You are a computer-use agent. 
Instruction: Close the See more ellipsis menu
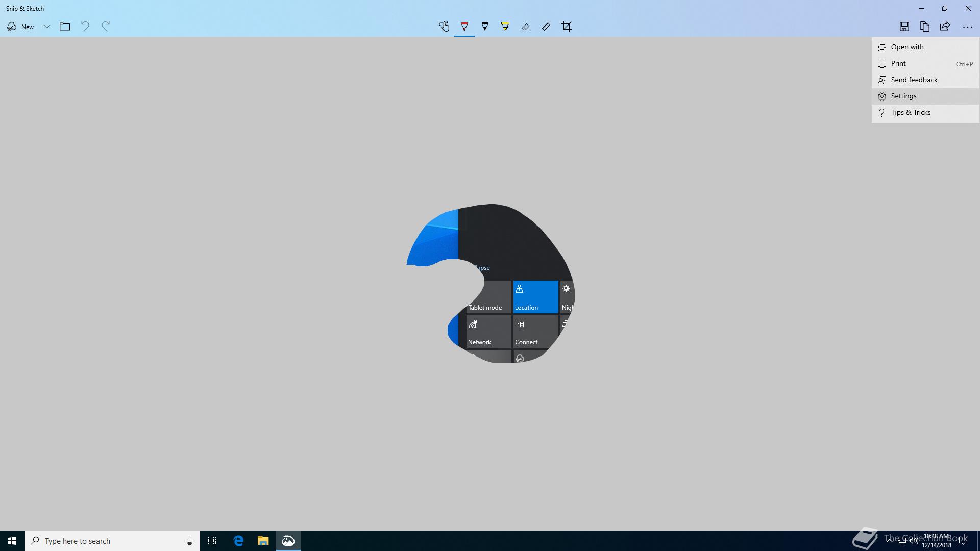(x=968, y=27)
